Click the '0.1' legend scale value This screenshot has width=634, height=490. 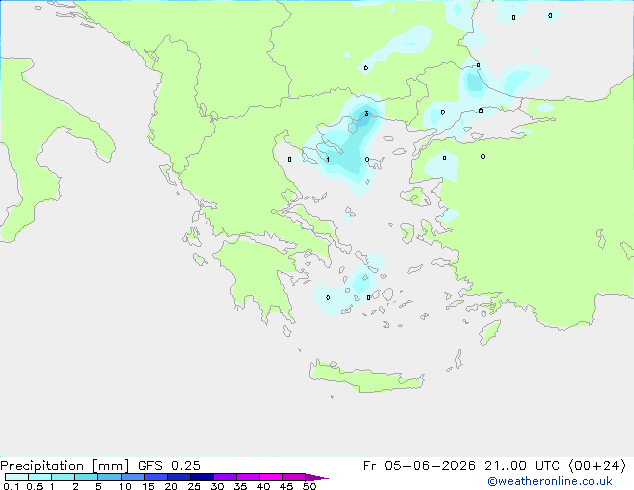[11, 486]
